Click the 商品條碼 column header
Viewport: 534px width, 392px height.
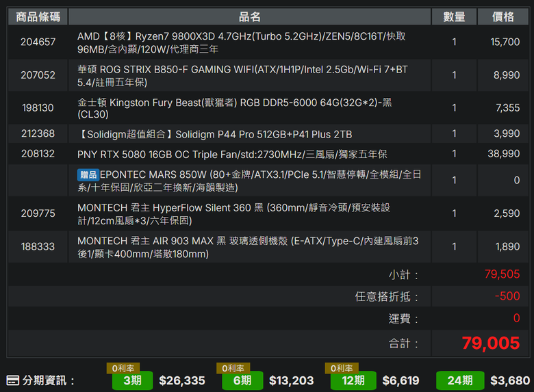38,16
